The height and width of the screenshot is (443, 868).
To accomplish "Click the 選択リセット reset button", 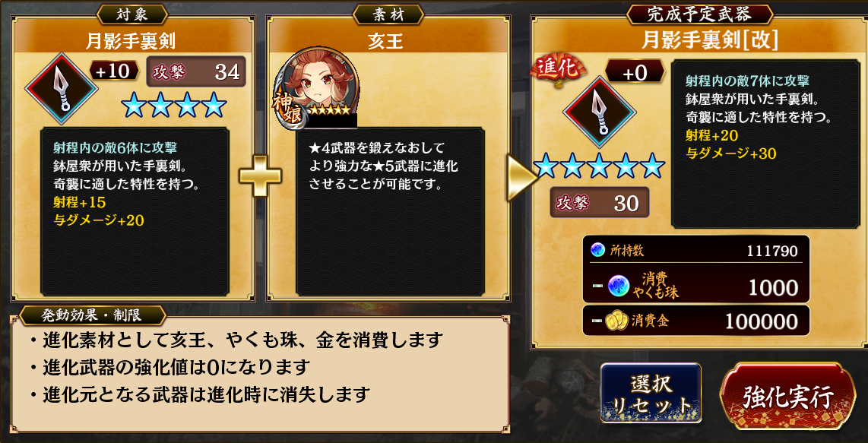I will 651,393.
